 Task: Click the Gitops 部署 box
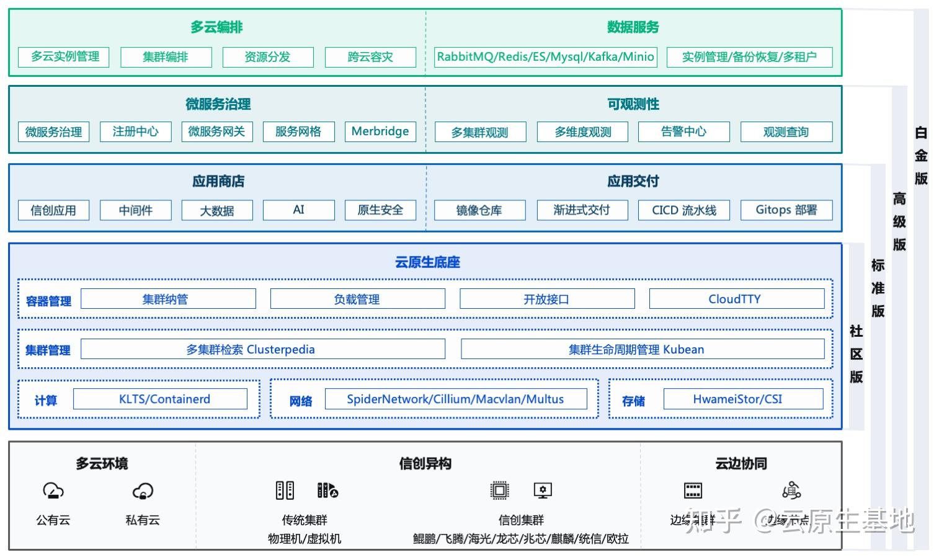(x=786, y=210)
